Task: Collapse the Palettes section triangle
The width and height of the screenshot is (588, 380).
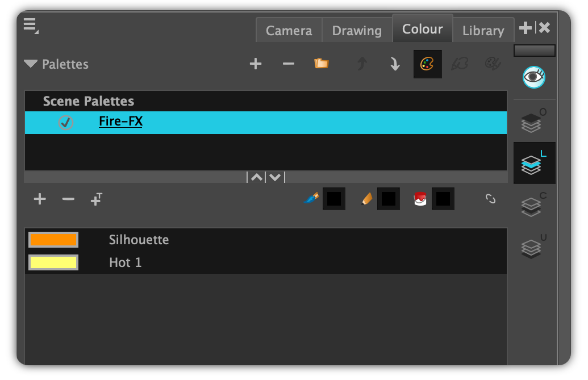Action: click(x=31, y=64)
